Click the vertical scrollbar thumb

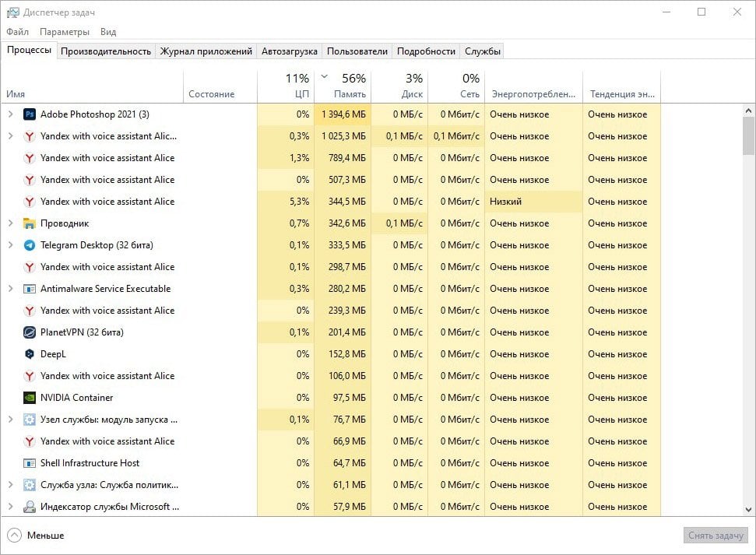(748, 136)
